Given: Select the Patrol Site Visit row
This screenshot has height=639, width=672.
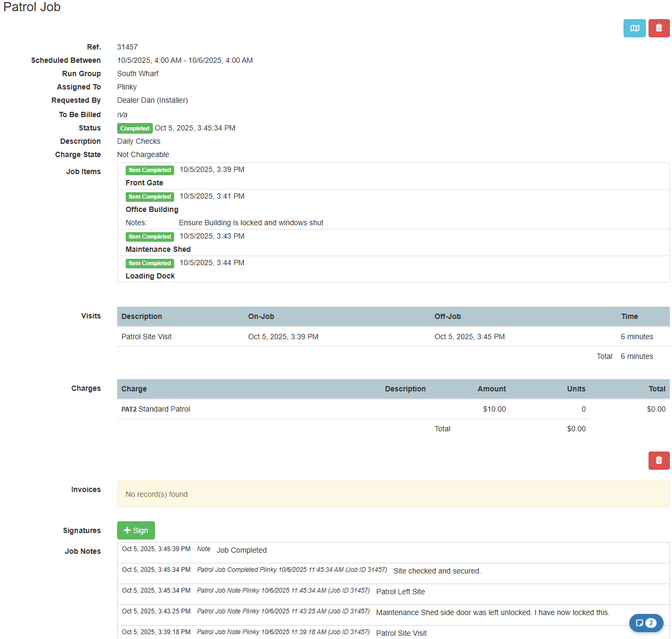Looking at the screenshot, I should 146,337.
